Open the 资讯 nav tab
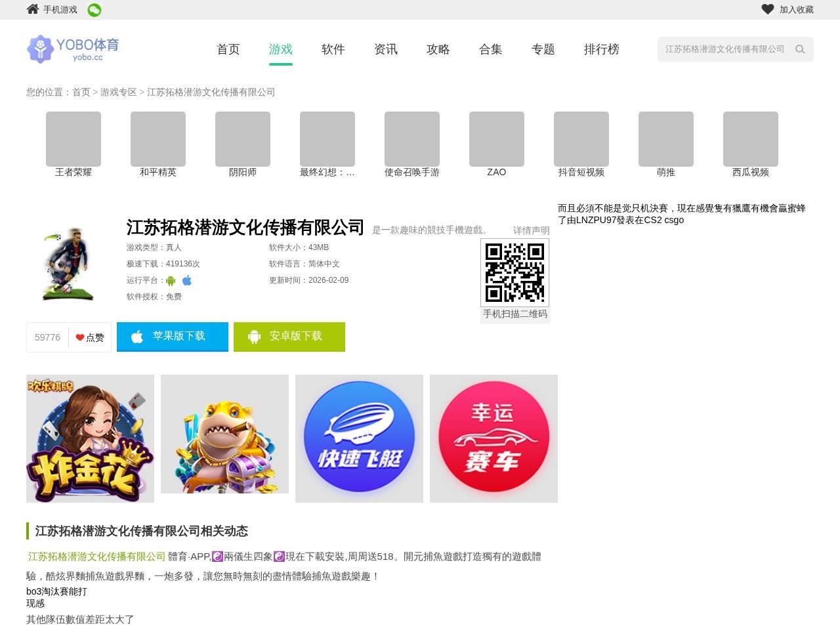The width and height of the screenshot is (840, 630). coord(386,49)
